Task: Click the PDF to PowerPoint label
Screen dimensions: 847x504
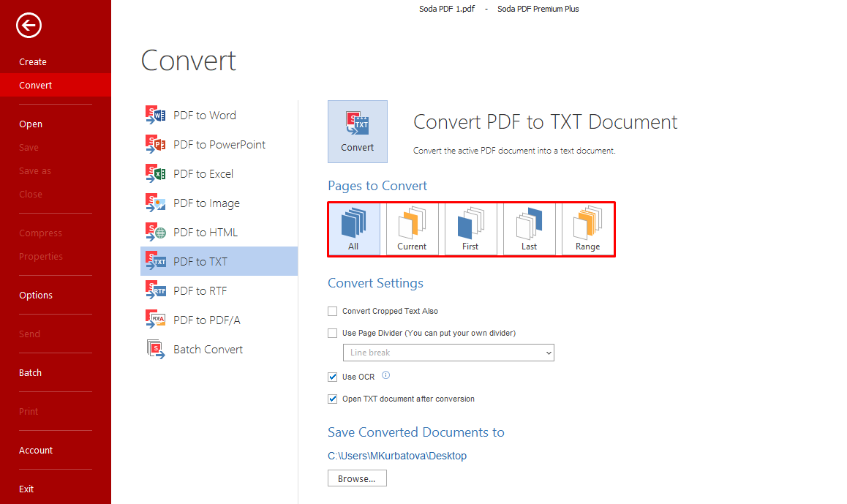Action: tap(219, 144)
